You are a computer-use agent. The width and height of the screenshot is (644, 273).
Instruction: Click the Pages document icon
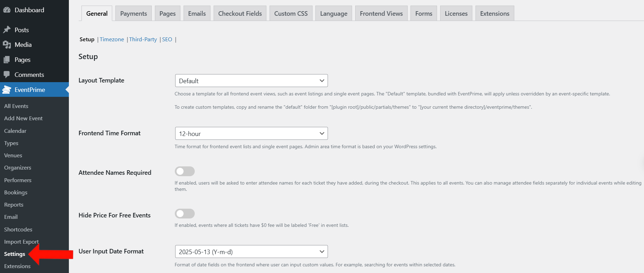tap(7, 60)
